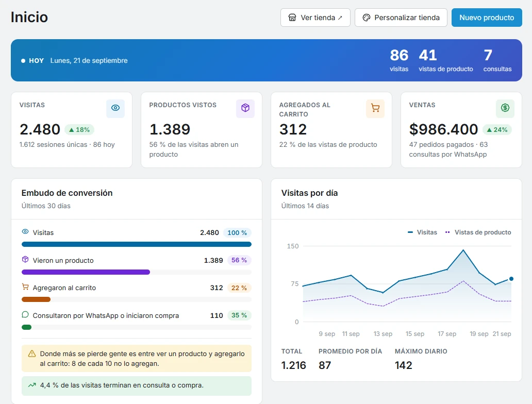Image resolution: width=532 pixels, height=404 pixels.
Task: Click the 7 consultas stat in banner
Action: [x=497, y=60]
